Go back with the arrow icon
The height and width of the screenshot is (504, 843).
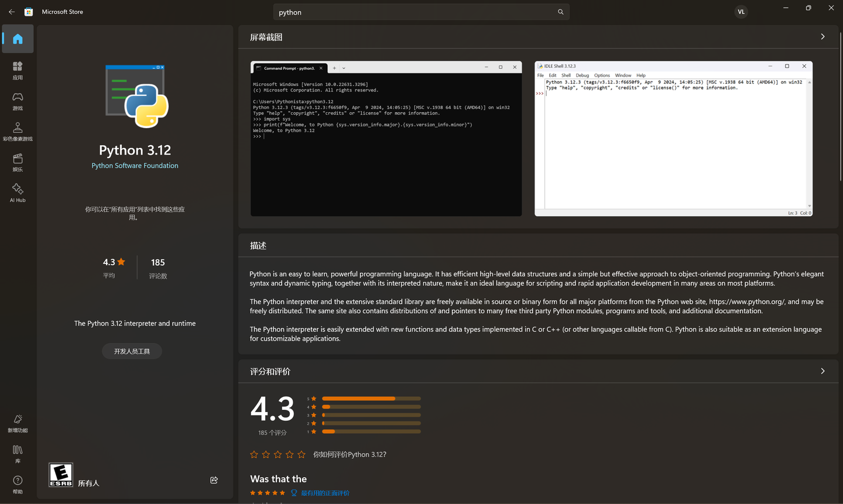coord(12,12)
